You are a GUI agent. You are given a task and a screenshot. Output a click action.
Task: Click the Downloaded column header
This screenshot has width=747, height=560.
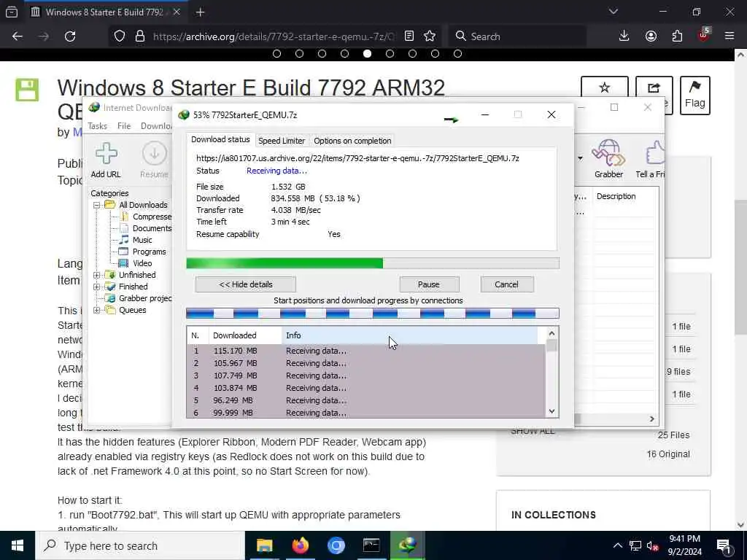245,335
